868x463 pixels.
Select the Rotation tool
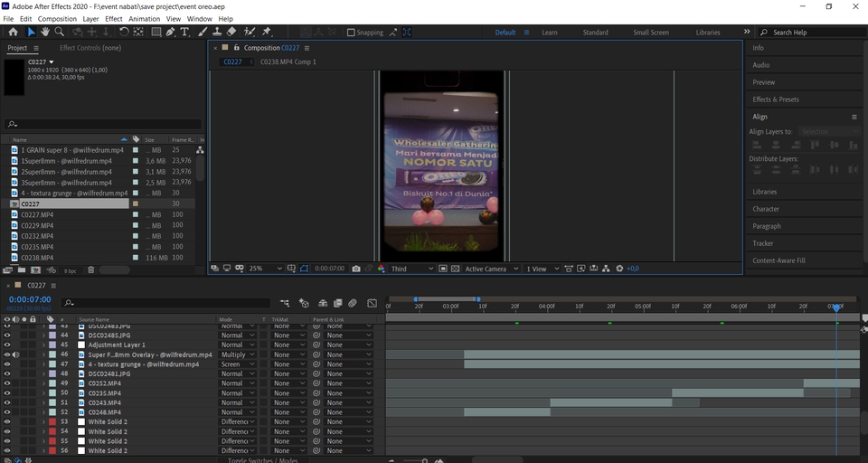point(124,33)
